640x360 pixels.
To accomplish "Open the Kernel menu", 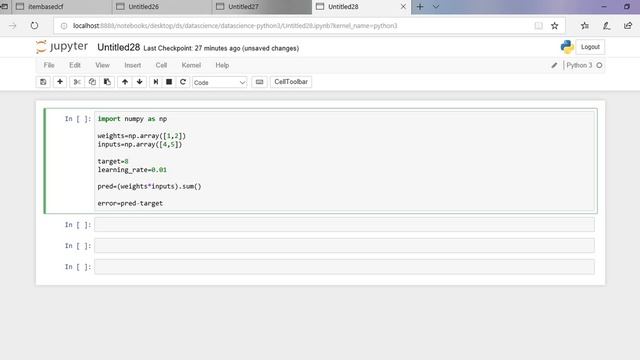I will (x=191, y=65).
